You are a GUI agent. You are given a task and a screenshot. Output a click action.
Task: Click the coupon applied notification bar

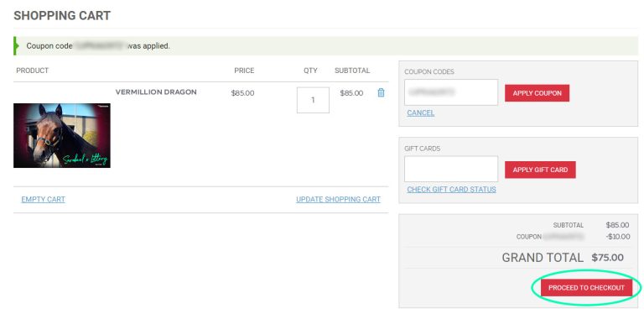325,46
